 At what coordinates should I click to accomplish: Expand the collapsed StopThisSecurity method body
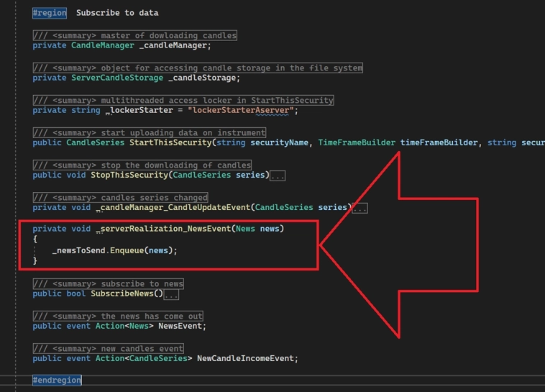pos(278,176)
